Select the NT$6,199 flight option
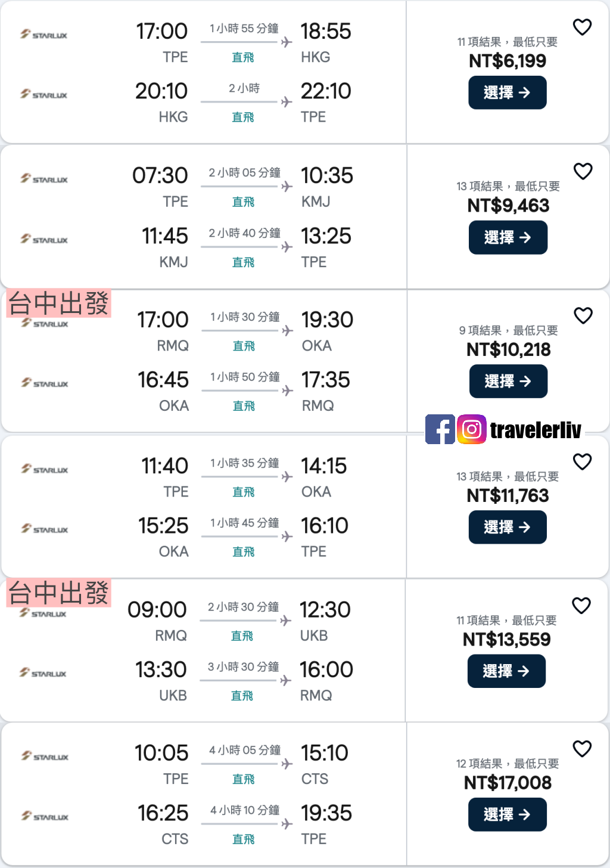The width and height of the screenshot is (610, 868). click(x=508, y=92)
